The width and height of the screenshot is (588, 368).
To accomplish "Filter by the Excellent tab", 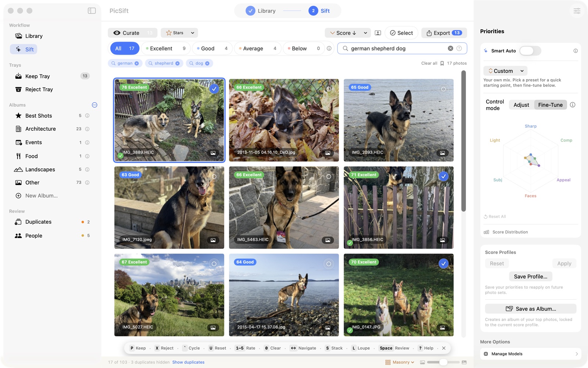I will click(166, 48).
